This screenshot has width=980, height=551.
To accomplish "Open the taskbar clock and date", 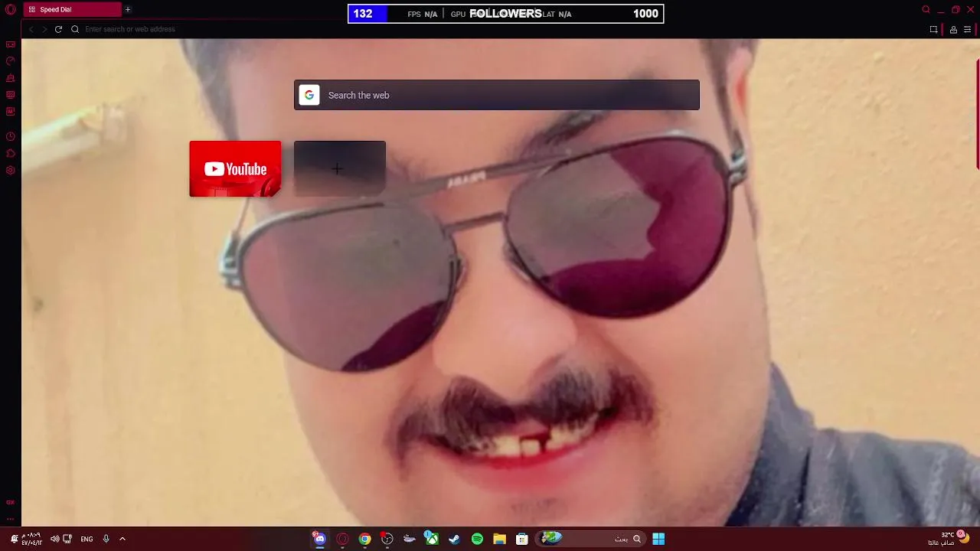I will coord(31,539).
